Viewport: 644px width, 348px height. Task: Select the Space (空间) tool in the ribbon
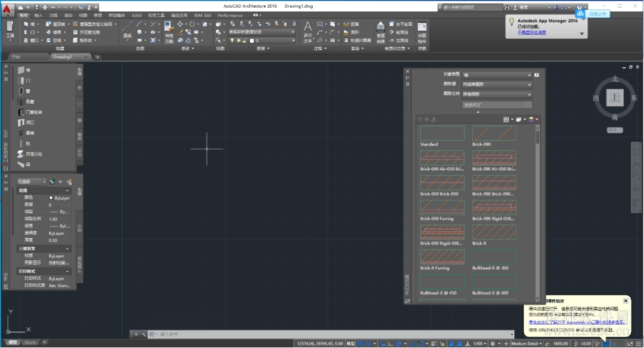point(54,41)
